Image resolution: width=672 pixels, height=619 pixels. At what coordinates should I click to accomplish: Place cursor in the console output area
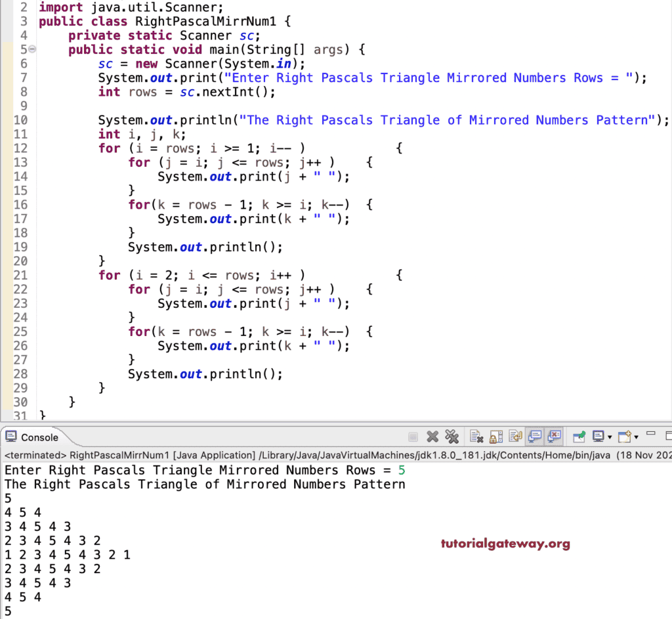[197, 538]
